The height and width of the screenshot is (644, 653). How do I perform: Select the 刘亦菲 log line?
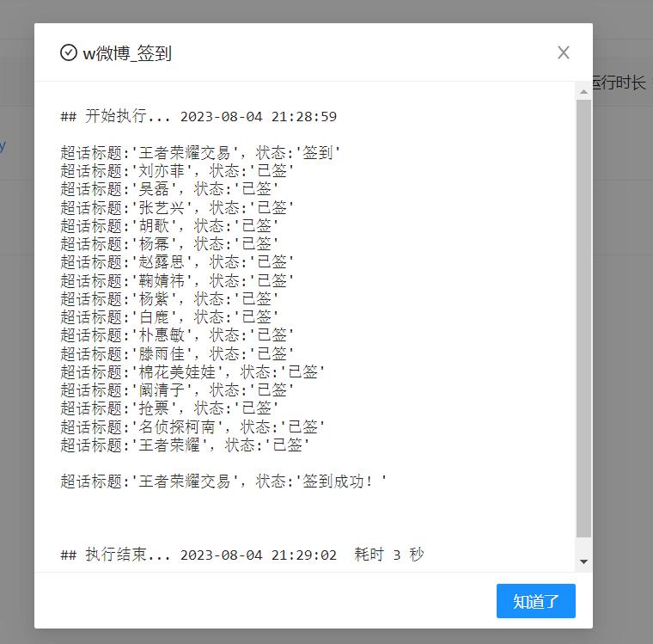[x=177, y=171]
